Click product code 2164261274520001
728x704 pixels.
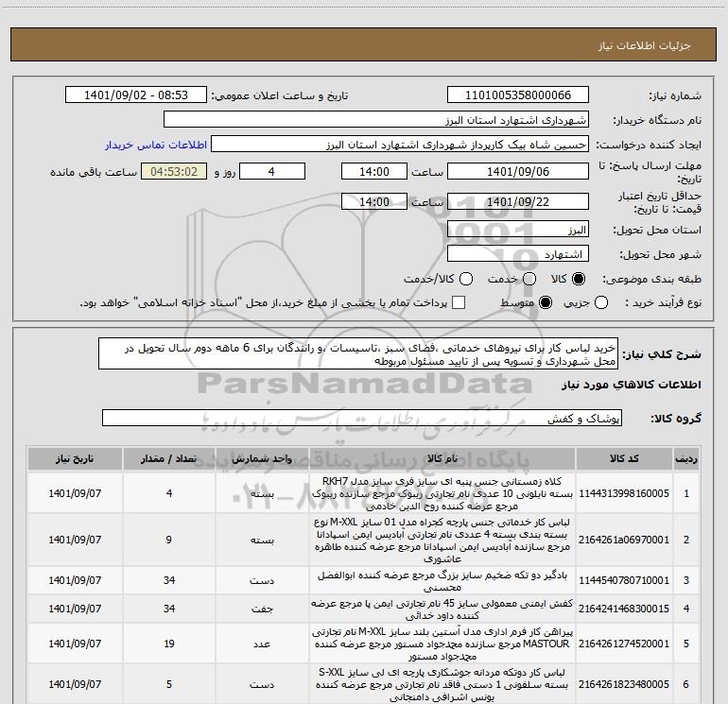click(x=624, y=644)
